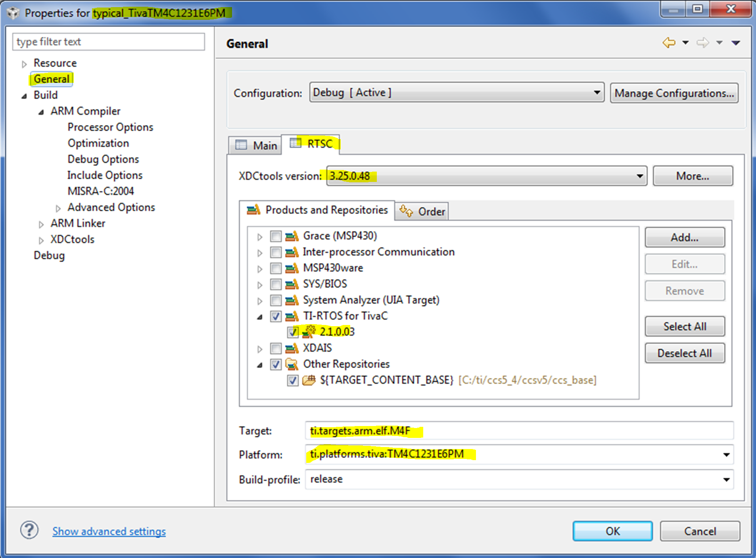
Task: Check the SYS/BIOS checkbox
Action: tap(276, 284)
